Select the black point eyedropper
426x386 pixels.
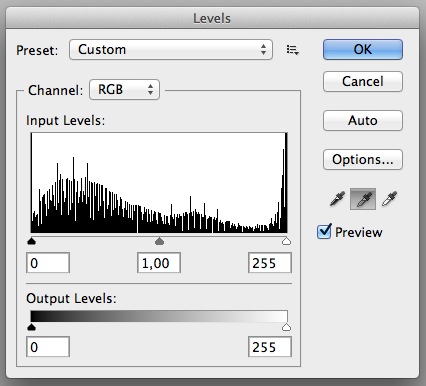pyautogui.click(x=337, y=199)
